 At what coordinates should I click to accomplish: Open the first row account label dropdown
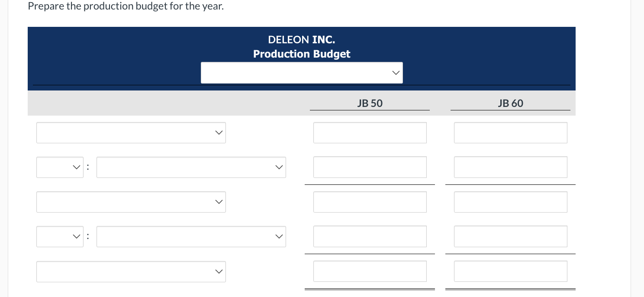pos(131,132)
